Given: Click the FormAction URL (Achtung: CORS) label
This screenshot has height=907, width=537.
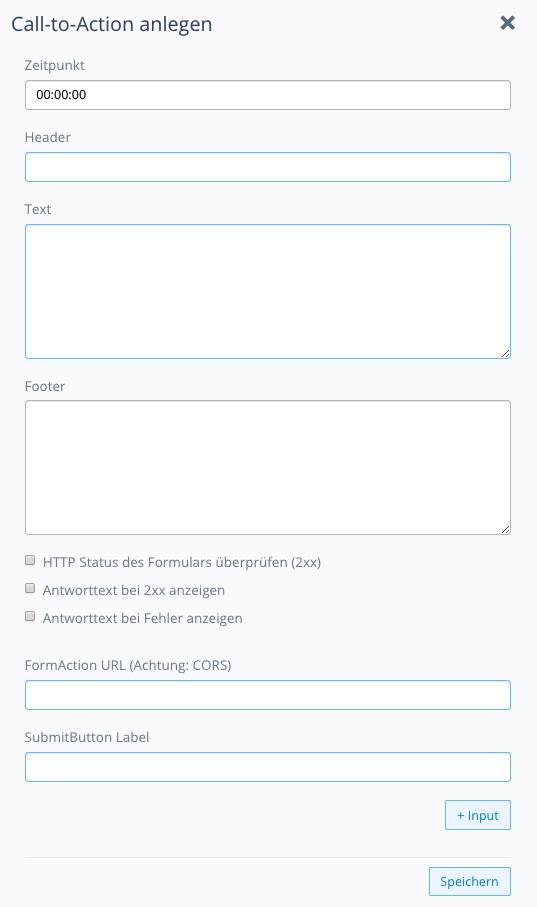Looking at the screenshot, I should 128,665.
